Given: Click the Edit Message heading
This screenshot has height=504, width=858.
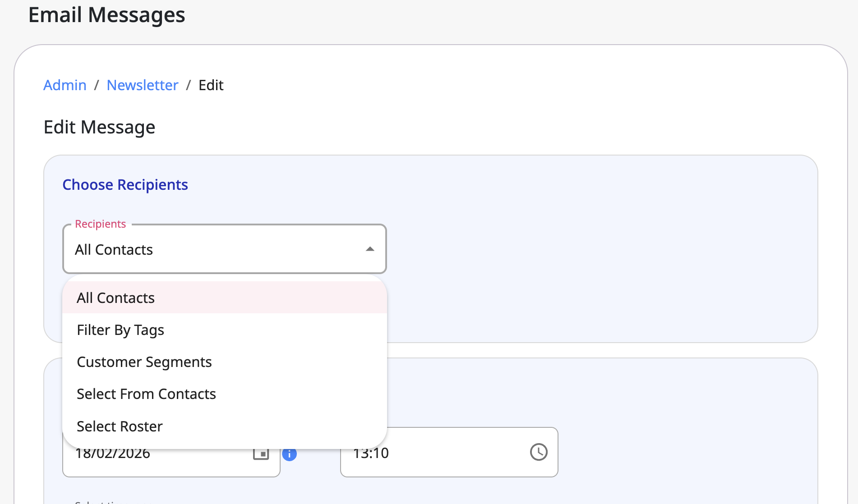Looking at the screenshot, I should [x=99, y=127].
